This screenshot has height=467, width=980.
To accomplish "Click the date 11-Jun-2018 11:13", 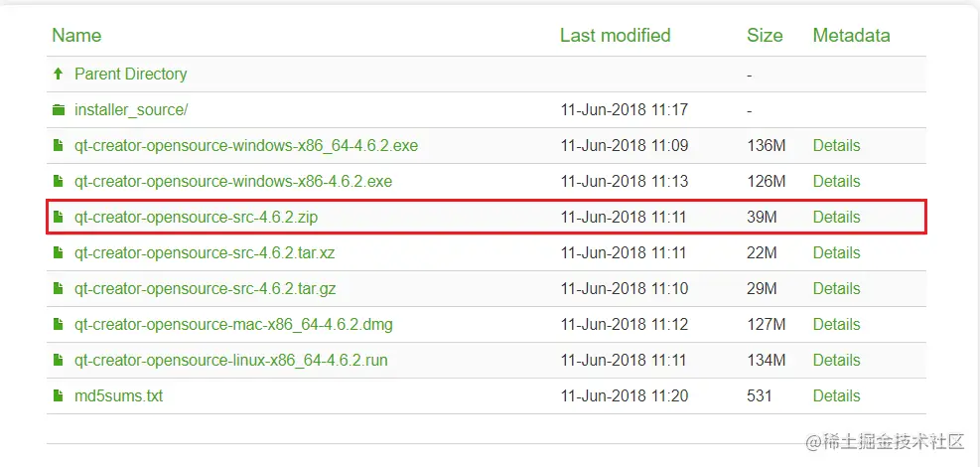I will click(x=625, y=181).
